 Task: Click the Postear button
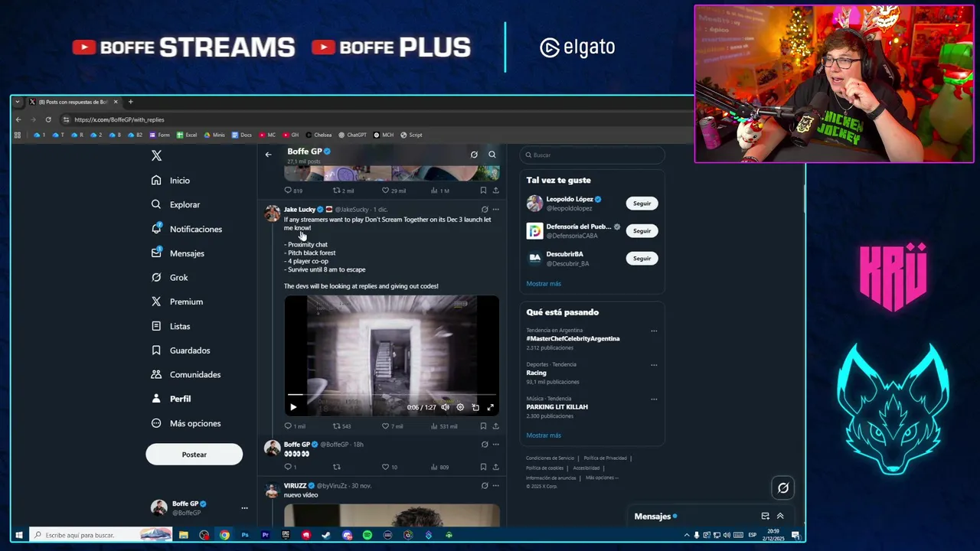(194, 455)
